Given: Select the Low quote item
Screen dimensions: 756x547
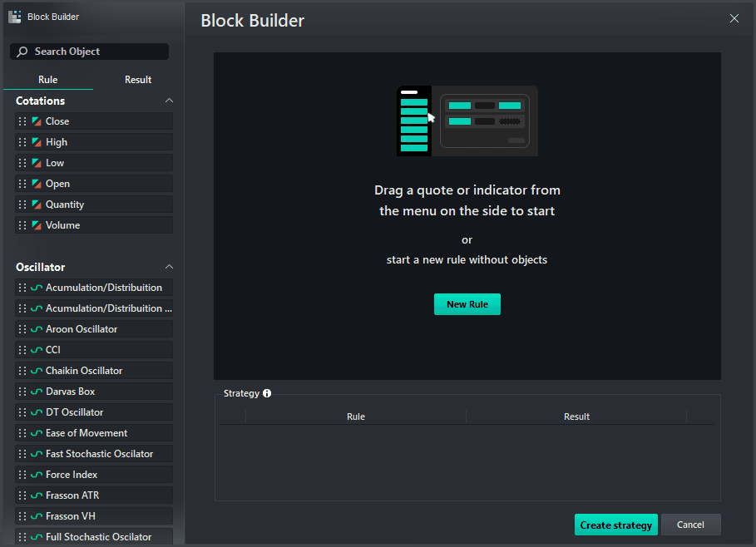Looking at the screenshot, I should 94,163.
